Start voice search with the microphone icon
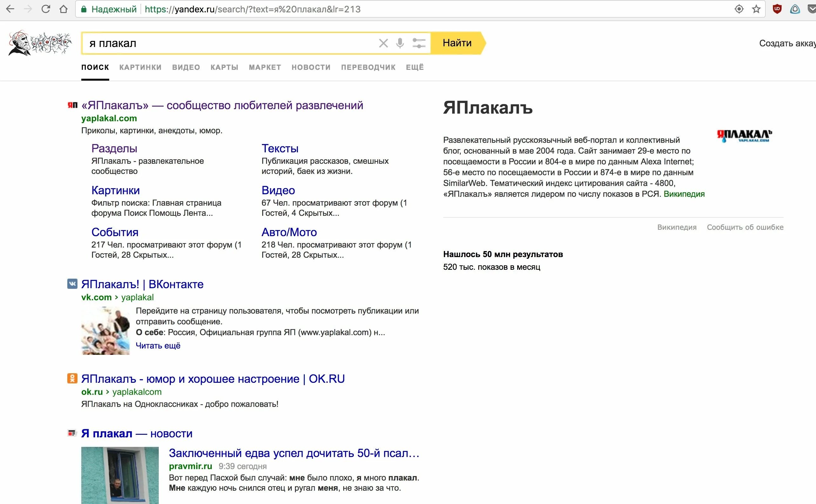Viewport: 816px width, 504px height. tap(400, 43)
